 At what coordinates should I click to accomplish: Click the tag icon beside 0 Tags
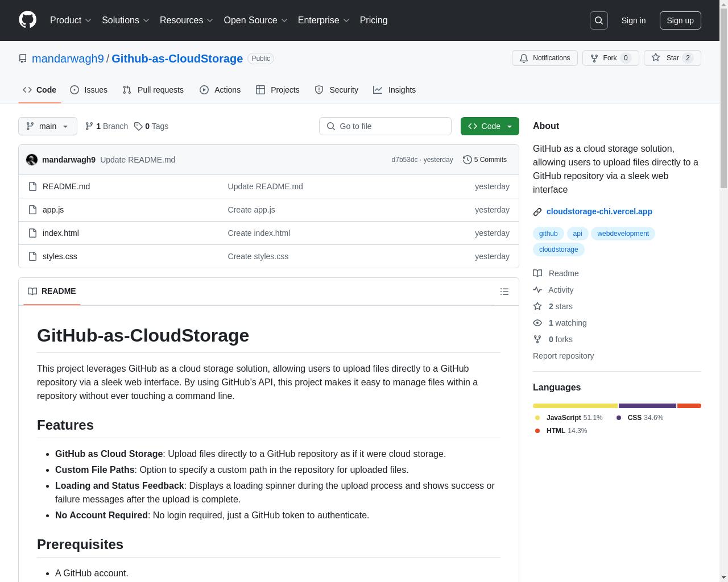pyautogui.click(x=138, y=126)
